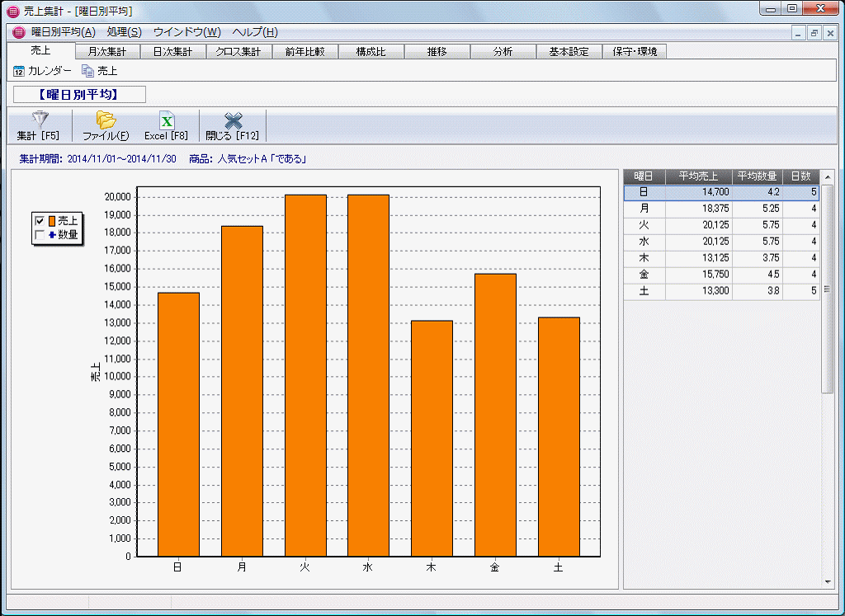845x616 pixels.
Task: Select the 土 row in the table
Action: 721,291
